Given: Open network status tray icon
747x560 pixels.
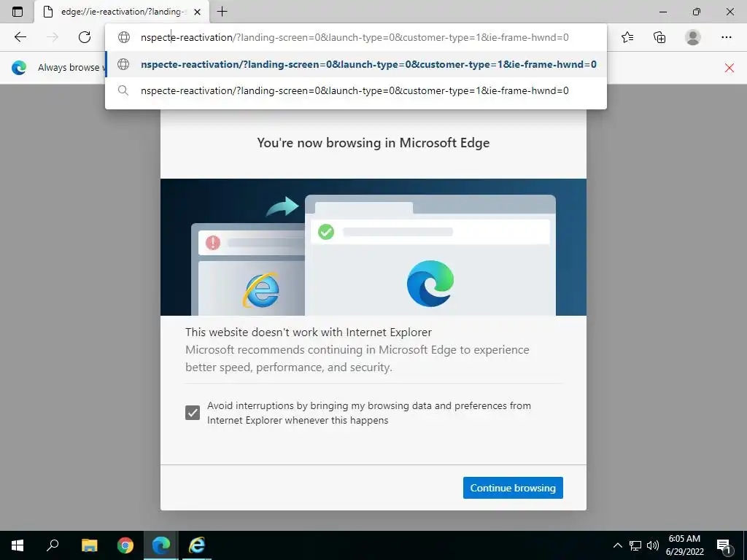Looking at the screenshot, I should pos(635,545).
